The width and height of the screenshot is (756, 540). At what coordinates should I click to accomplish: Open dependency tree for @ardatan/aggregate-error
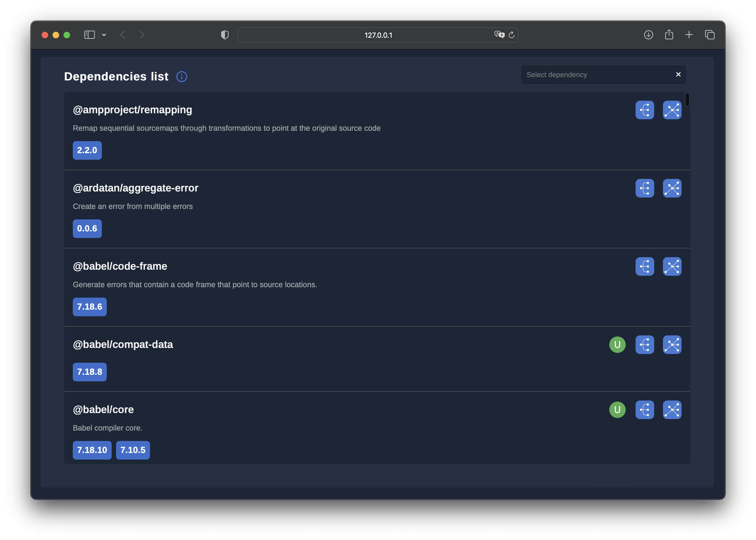645,188
